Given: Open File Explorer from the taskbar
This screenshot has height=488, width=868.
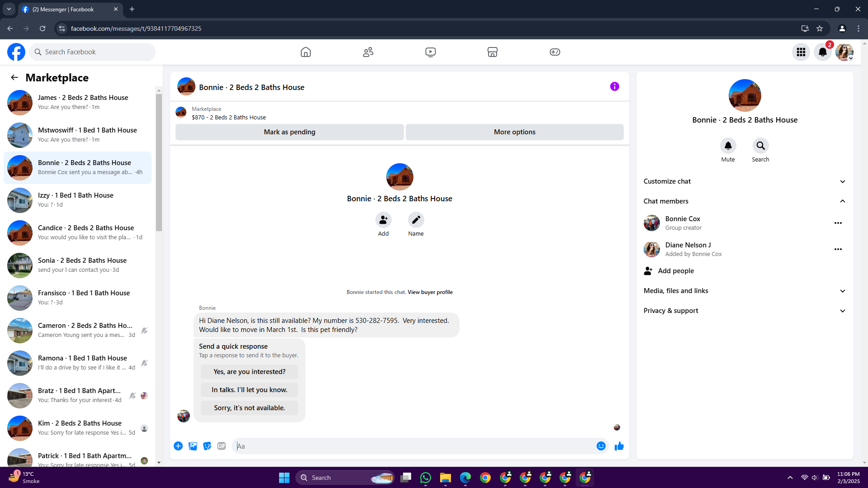Looking at the screenshot, I should [446, 478].
